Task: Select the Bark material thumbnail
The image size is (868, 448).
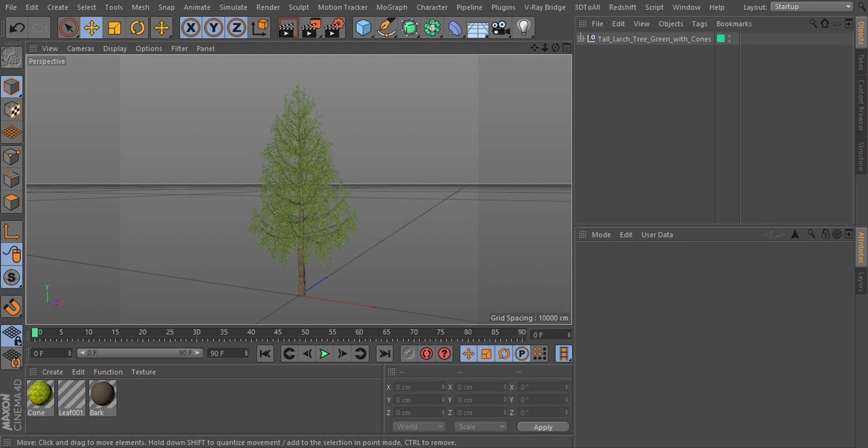Action: 103,398
